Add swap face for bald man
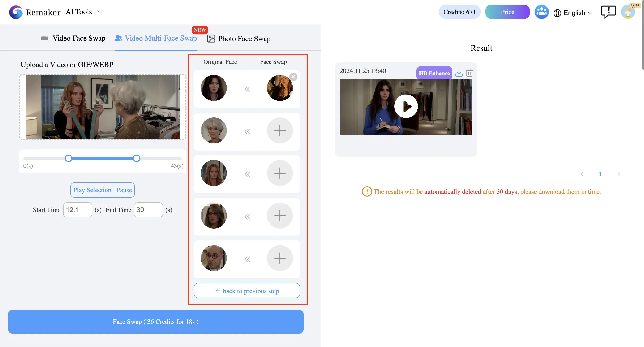 click(x=280, y=258)
